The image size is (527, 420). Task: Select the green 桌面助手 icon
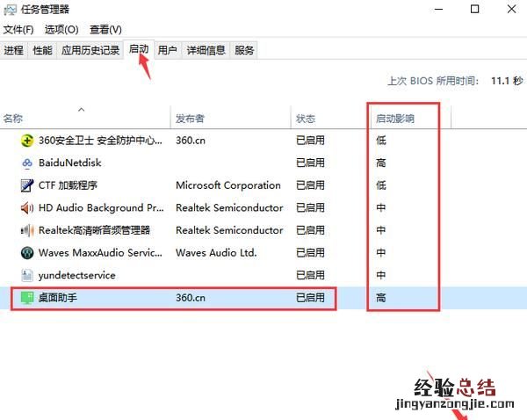[25, 298]
